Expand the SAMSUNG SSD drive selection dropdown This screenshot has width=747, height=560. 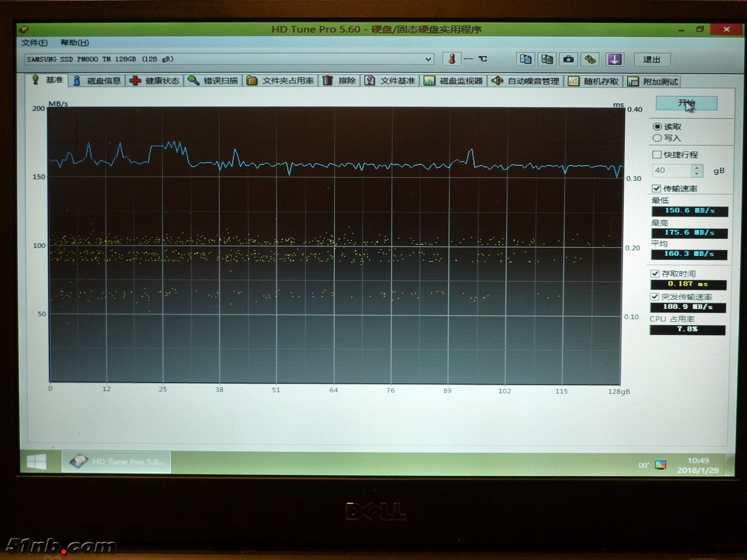click(x=428, y=59)
